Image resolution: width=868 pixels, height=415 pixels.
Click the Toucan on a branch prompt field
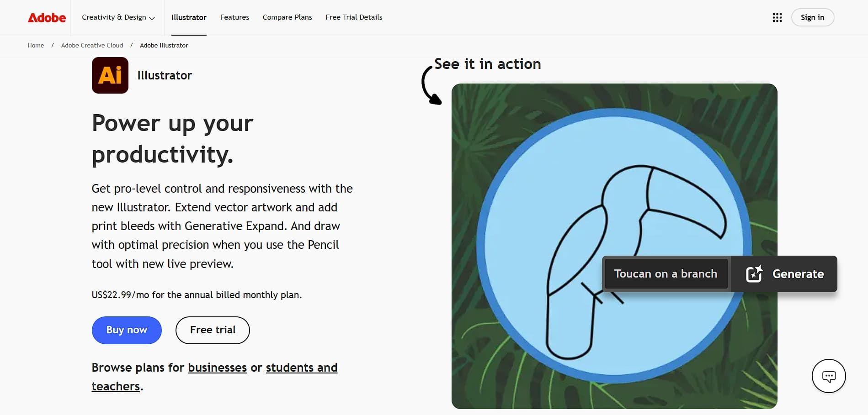pyautogui.click(x=666, y=273)
